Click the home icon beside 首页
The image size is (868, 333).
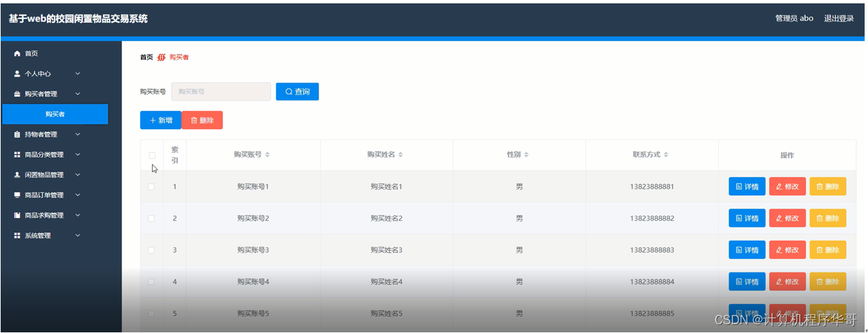17,54
